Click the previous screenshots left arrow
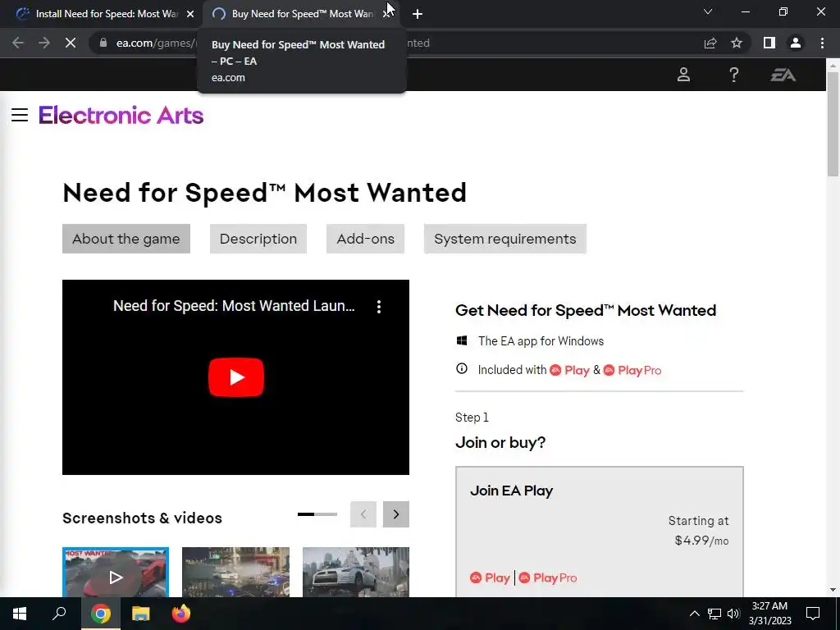The height and width of the screenshot is (630, 840). pos(363,514)
